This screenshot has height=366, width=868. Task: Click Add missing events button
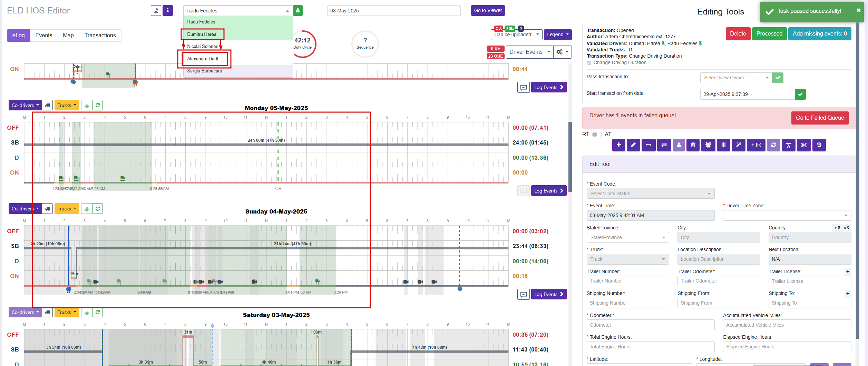pos(820,34)
